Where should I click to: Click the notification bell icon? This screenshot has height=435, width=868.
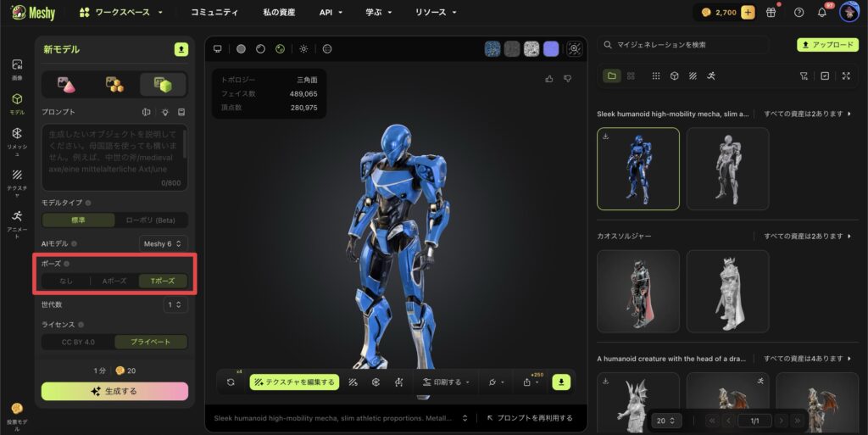click(821, 12)
